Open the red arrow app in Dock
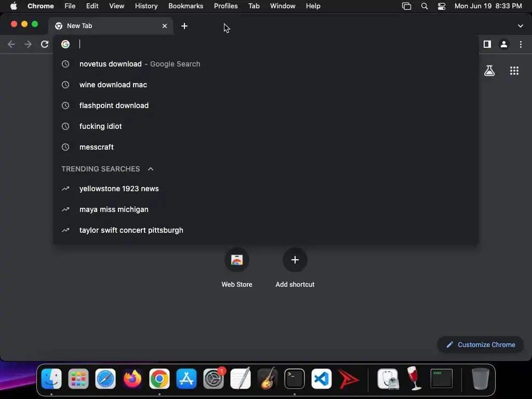The height and width of the screenshot is (399, 532). pyautogui.click(x=349, y=379)
